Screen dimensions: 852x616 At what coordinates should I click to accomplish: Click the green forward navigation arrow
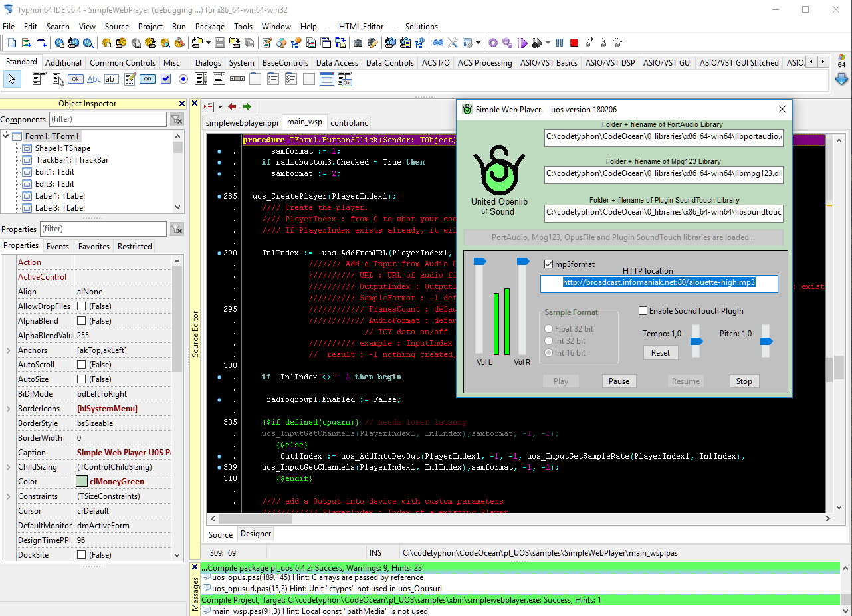247,106
